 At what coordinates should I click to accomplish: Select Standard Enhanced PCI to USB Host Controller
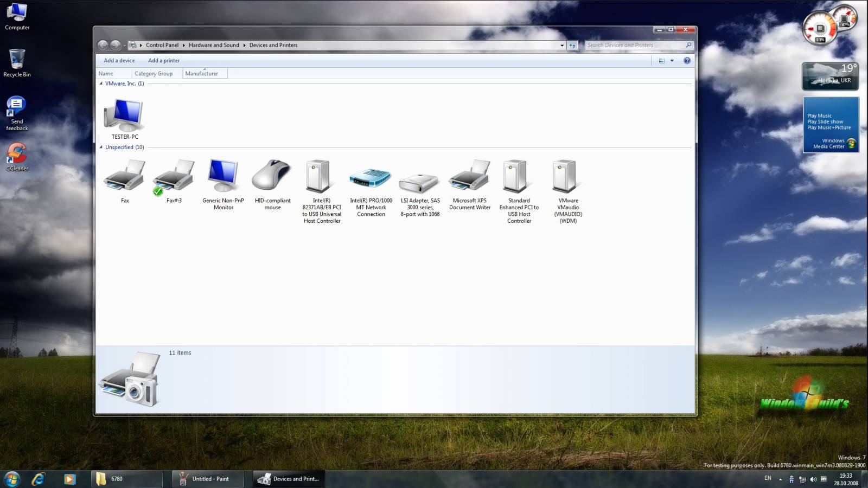519,191
